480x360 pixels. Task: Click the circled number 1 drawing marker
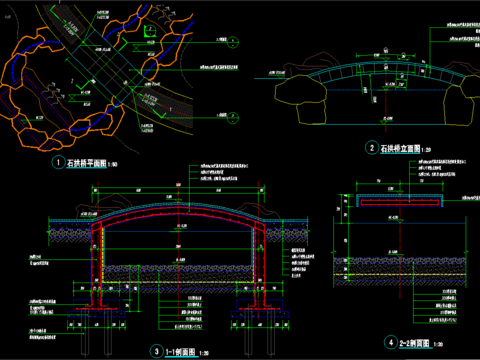click(x=58, y=162)
